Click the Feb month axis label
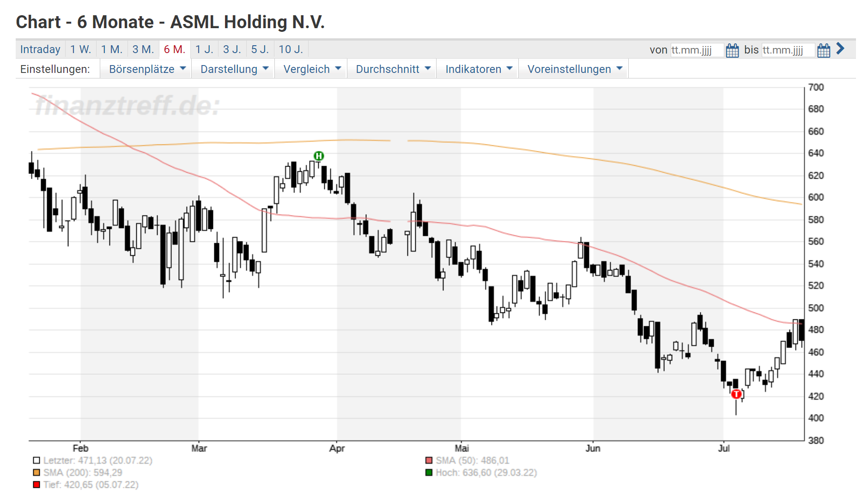868x504 pixels. [x=80, y=448]
